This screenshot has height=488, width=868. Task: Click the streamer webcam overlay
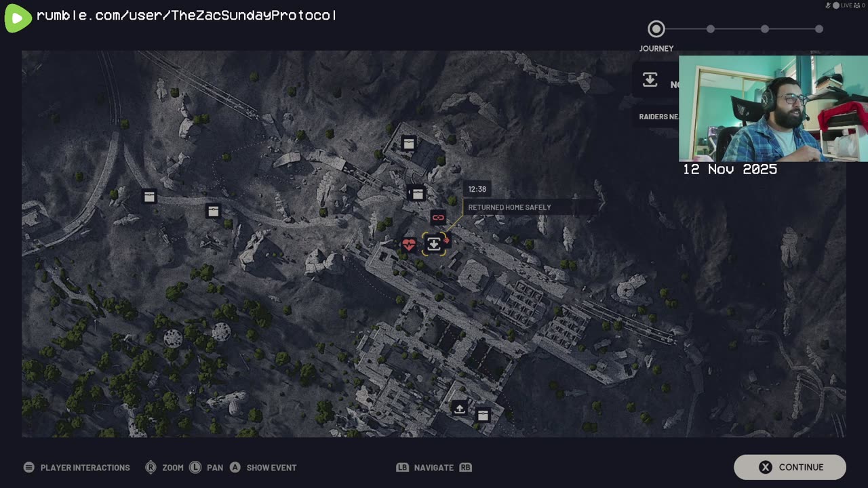coord(773,108)
